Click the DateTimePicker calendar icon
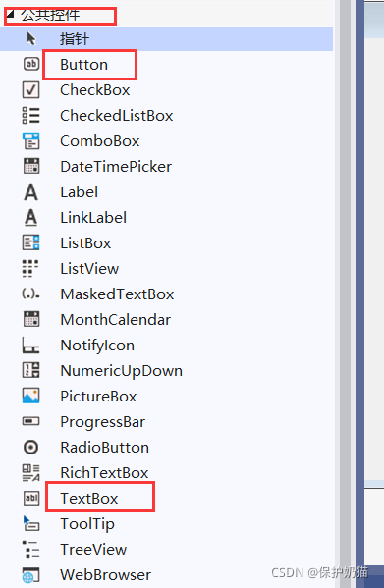The width and height of the screenshot is (384, 588). pos(31,166)
